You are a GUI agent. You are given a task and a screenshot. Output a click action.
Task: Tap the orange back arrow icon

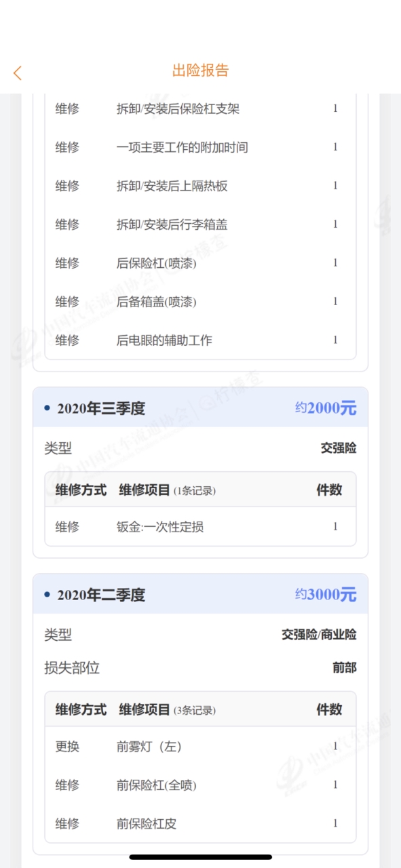(x=18, y=73)
